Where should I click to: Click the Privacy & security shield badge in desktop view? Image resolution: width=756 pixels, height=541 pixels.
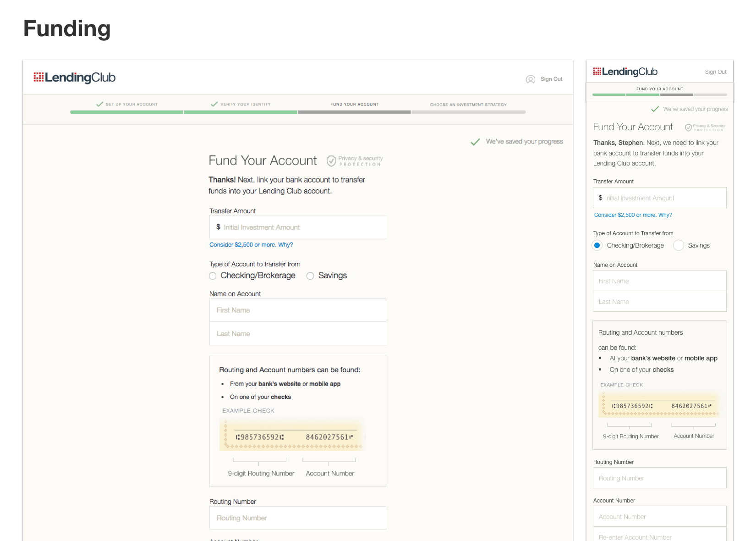point(355,161)
